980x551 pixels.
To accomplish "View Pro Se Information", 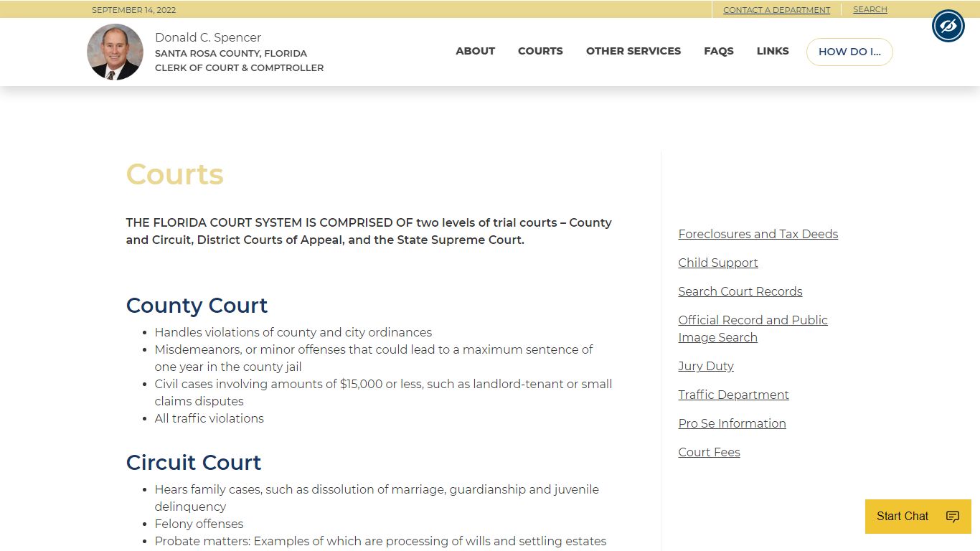I will [732, 423].
